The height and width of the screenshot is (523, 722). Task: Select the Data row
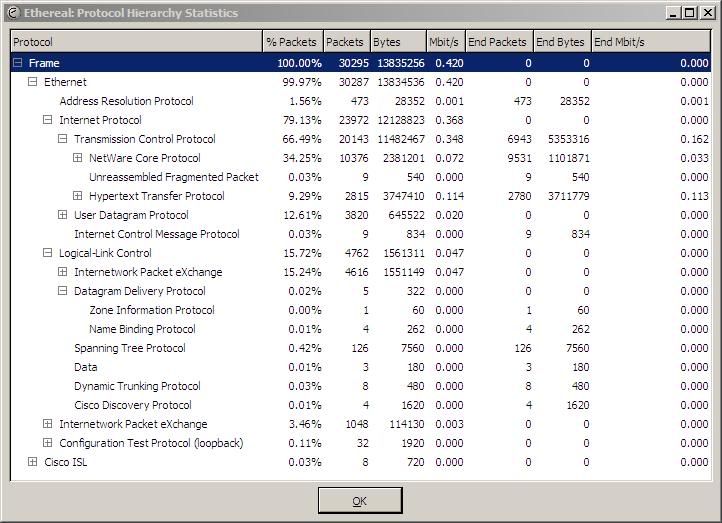click(x=361, y=366)
